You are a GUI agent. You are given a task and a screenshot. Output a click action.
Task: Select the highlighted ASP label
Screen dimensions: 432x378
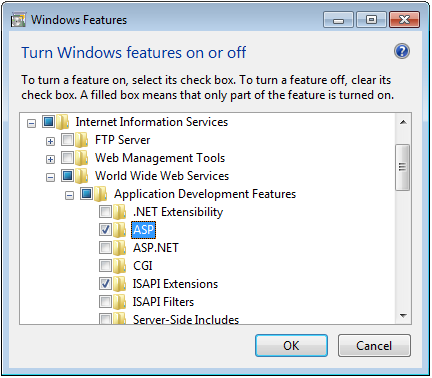point(143,230)
